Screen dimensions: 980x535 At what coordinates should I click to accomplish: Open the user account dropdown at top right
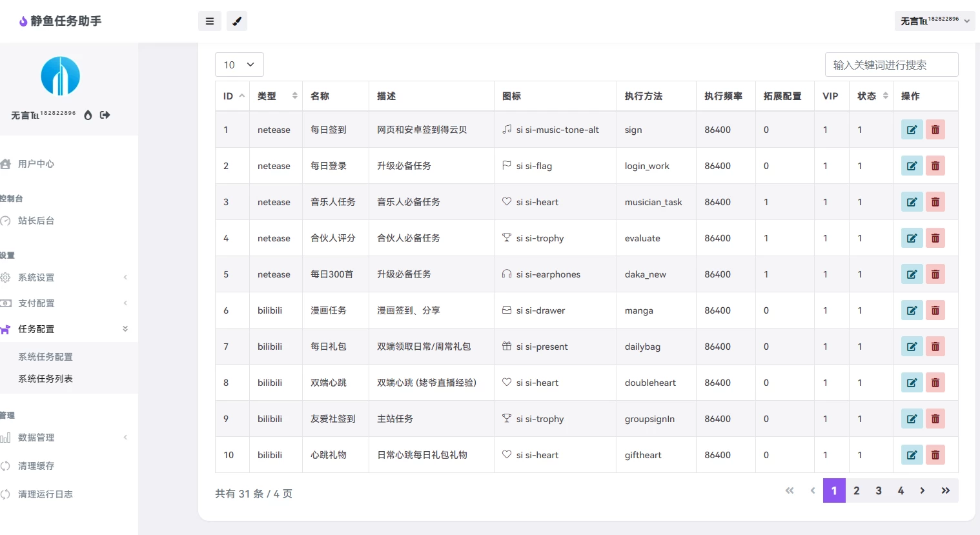pyautogui.click(x=934, y=21)
